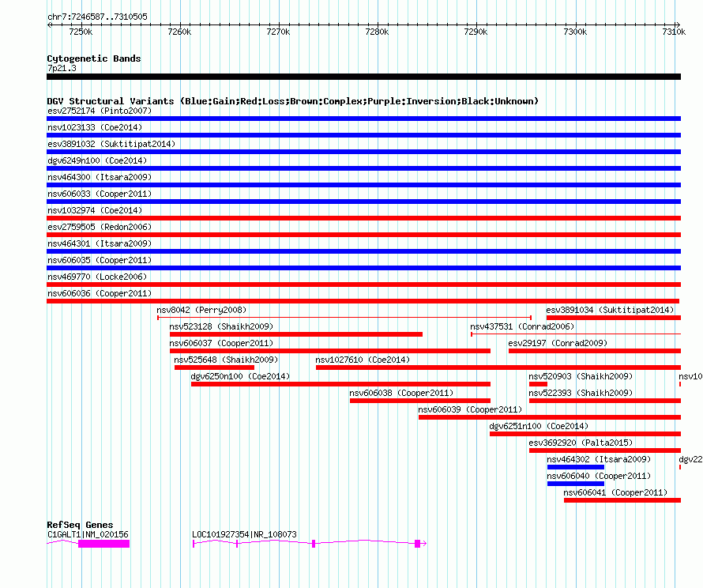Image resolution: width=703 pixels, height=588 pixels.
Task: Select dgv6250n100 (Coe2014) label
Action: 240,376
